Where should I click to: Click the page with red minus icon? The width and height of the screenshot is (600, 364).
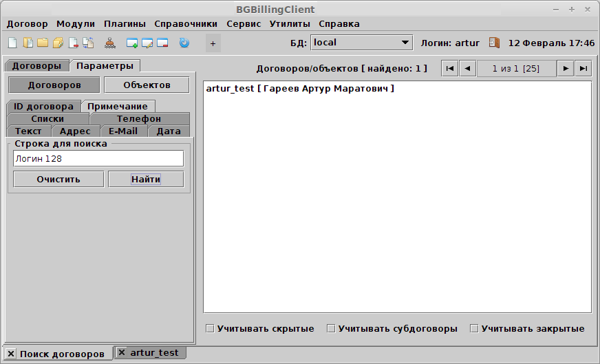74,43
